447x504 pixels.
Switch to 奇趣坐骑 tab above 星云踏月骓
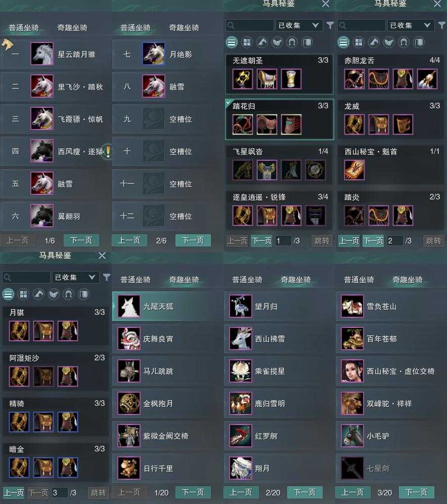pos(72,28)
